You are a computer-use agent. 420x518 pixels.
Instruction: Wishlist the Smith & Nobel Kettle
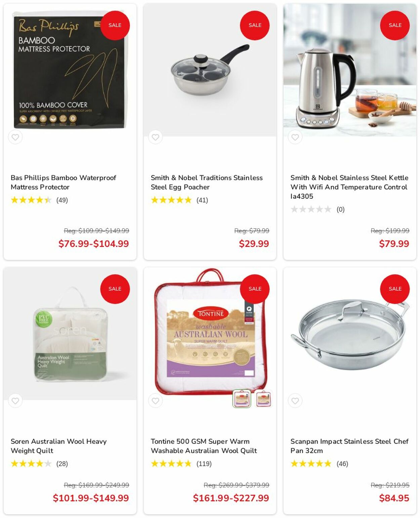pos(295,137)
